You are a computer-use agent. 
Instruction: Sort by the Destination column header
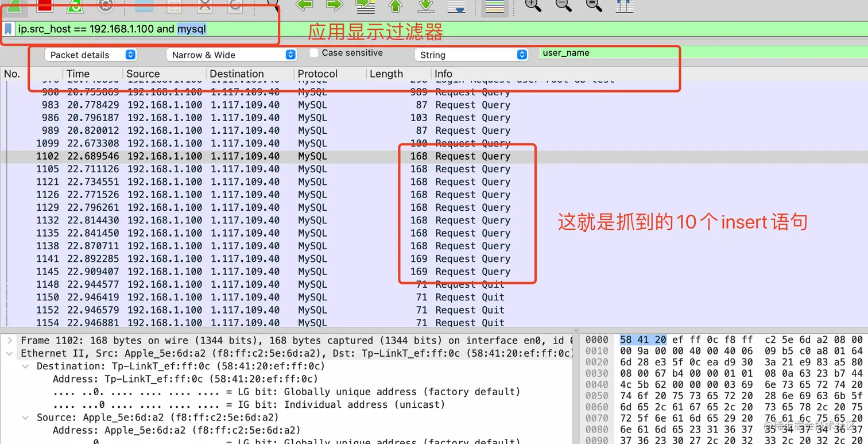click(x=250, y=74)
